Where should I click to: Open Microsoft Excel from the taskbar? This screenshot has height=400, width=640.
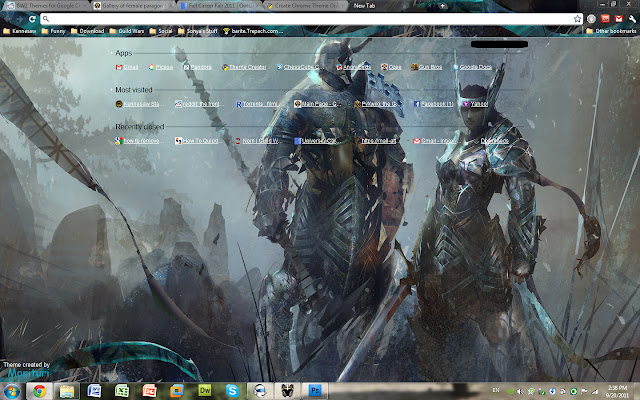[122, 391]
